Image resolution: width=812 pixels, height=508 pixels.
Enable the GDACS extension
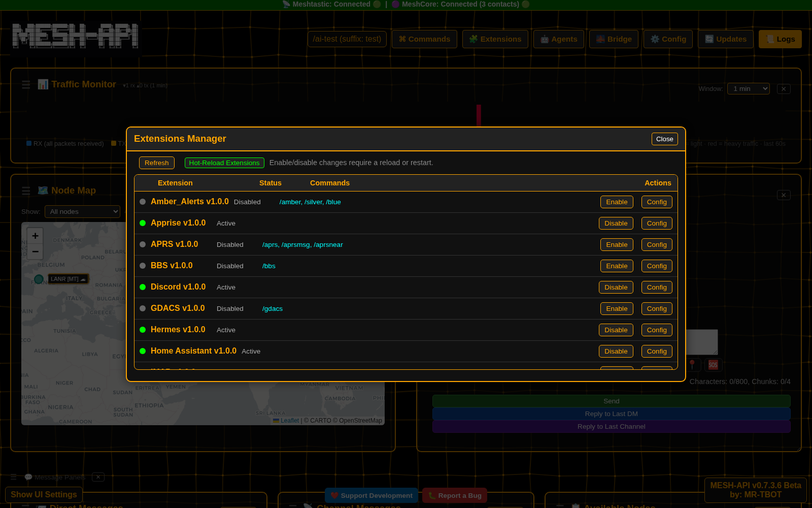coord(617,308)
